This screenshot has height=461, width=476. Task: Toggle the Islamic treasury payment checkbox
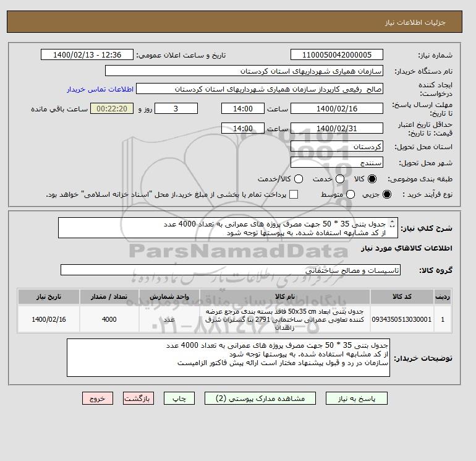click(x=294, y=194)
